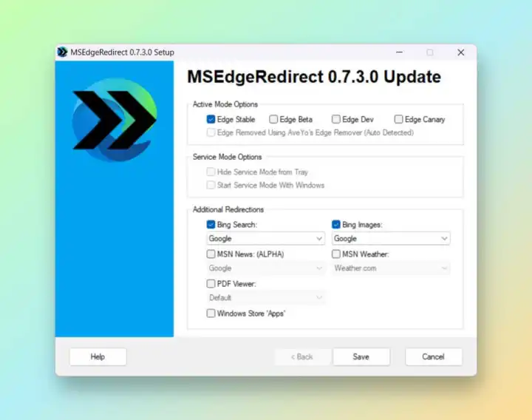Uncheck the Edge Stable checkbox
532x420 pixels.
point(211,119)
